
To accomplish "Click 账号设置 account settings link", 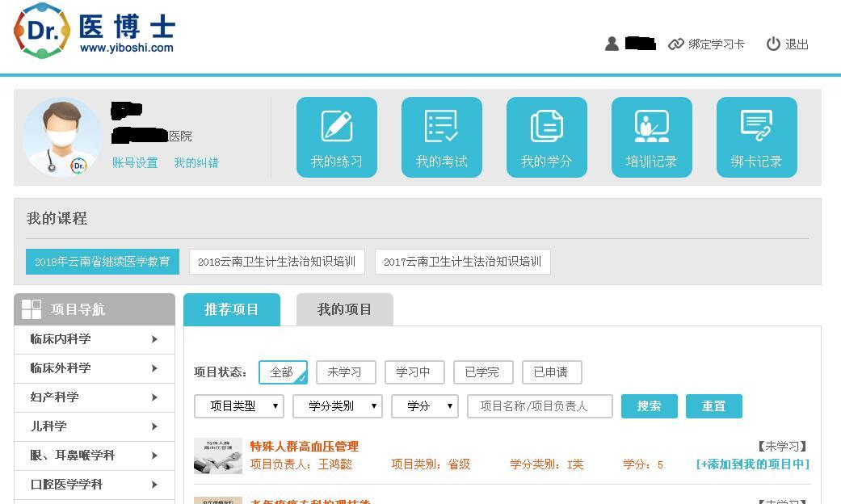I will pyautogui.click(x=135, y=163).
